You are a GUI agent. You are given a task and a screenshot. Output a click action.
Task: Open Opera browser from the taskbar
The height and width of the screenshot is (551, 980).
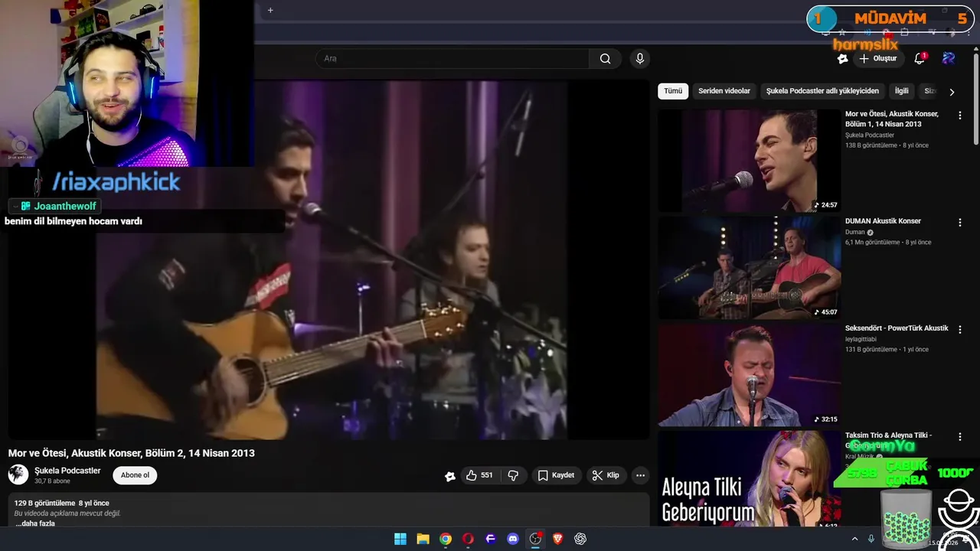[468, 539]
